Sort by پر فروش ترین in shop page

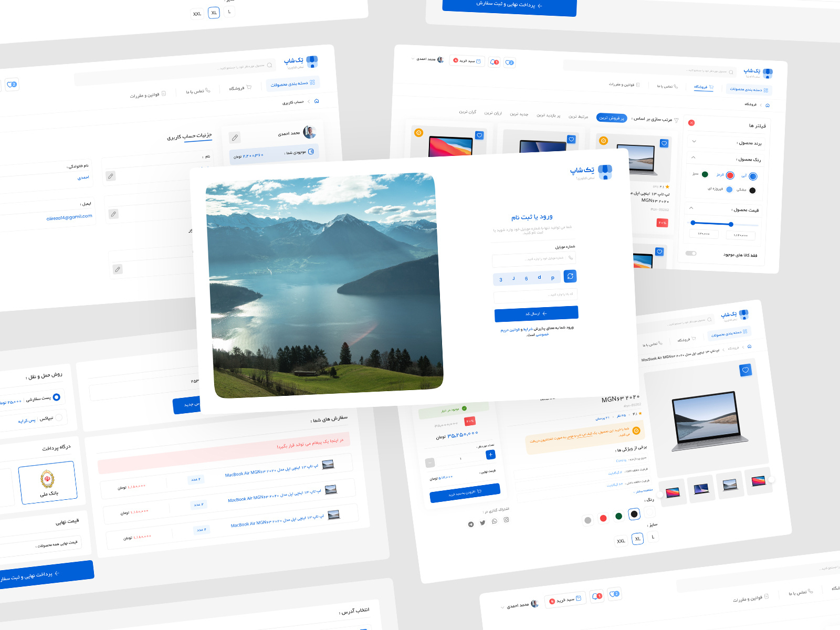(x=612, y=118)
